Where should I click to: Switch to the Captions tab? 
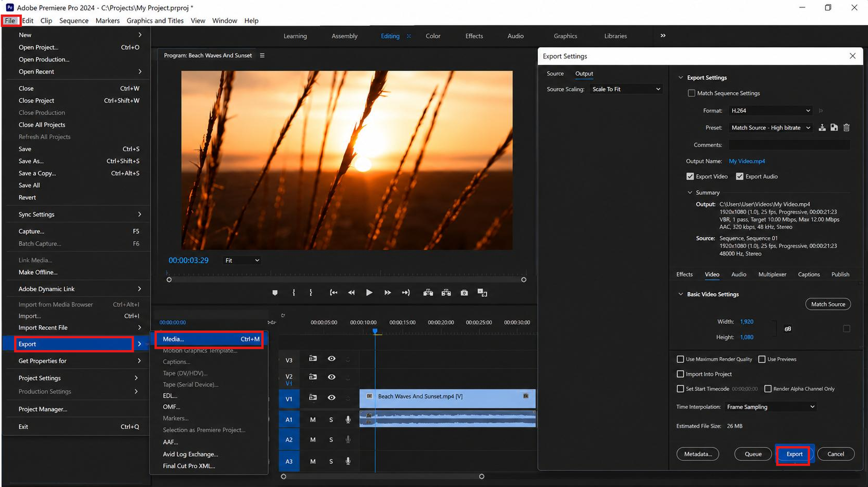coord(808,275)
